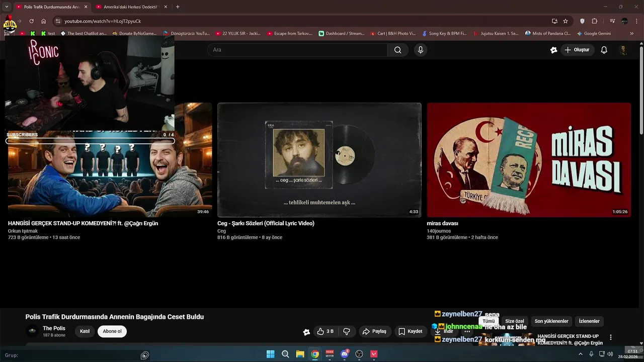
Task: Open more actions ellipsis next to İndir
Action: 467,331
